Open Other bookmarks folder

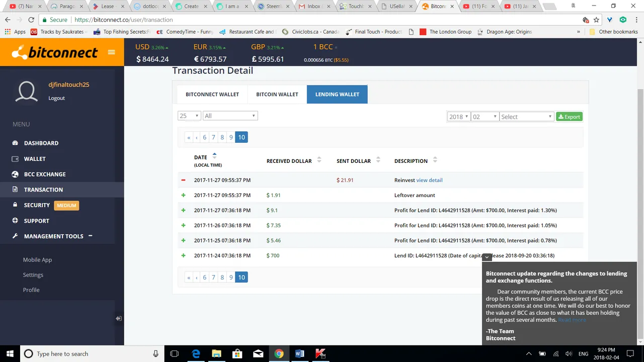[x=613, y=32]
